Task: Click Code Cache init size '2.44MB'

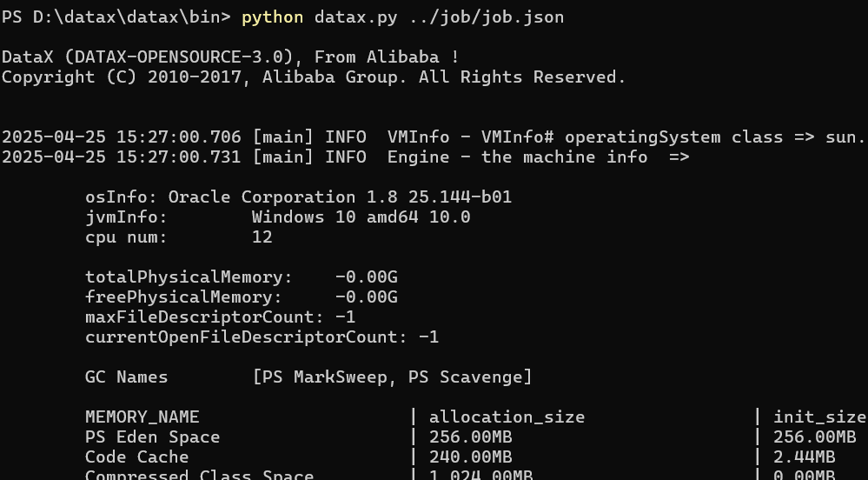Action: (805, 457)
